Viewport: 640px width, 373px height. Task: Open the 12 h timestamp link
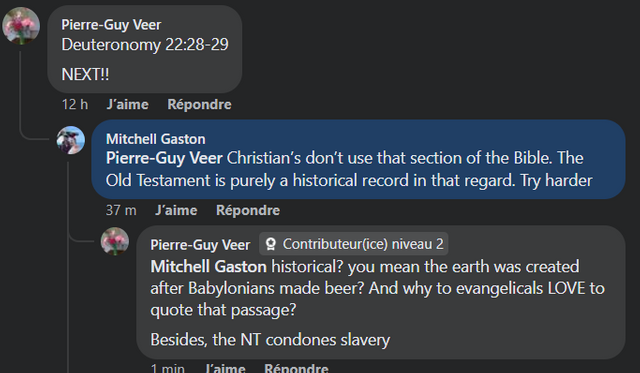coord(75,104)
